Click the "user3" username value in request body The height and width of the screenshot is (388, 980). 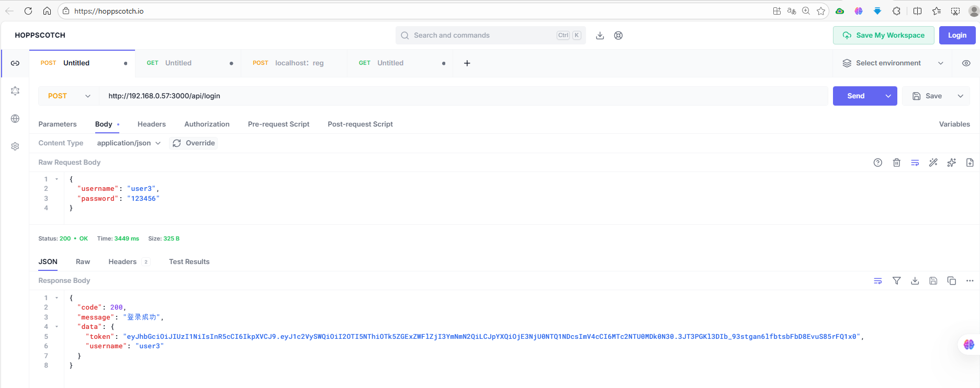coord(141,189)
